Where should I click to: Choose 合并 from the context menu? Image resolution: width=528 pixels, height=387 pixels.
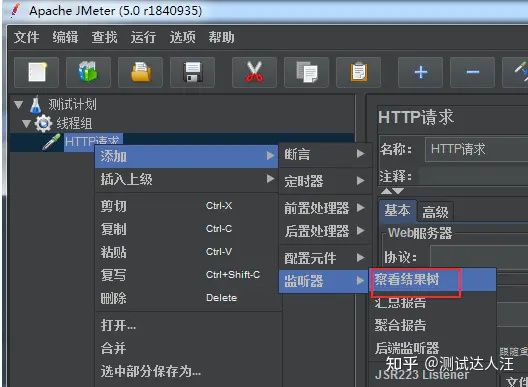click(x=187, y=348)
